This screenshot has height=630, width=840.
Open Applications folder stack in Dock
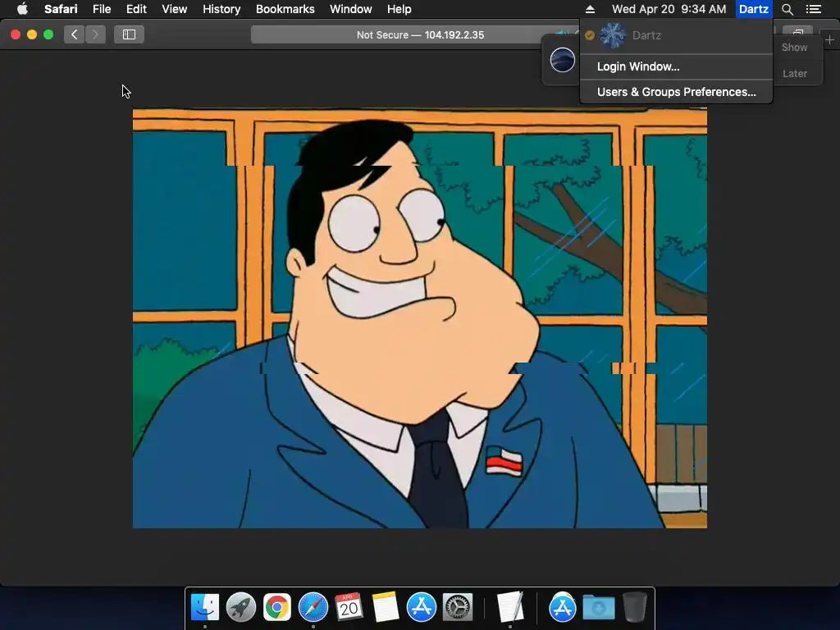point(562,607)
